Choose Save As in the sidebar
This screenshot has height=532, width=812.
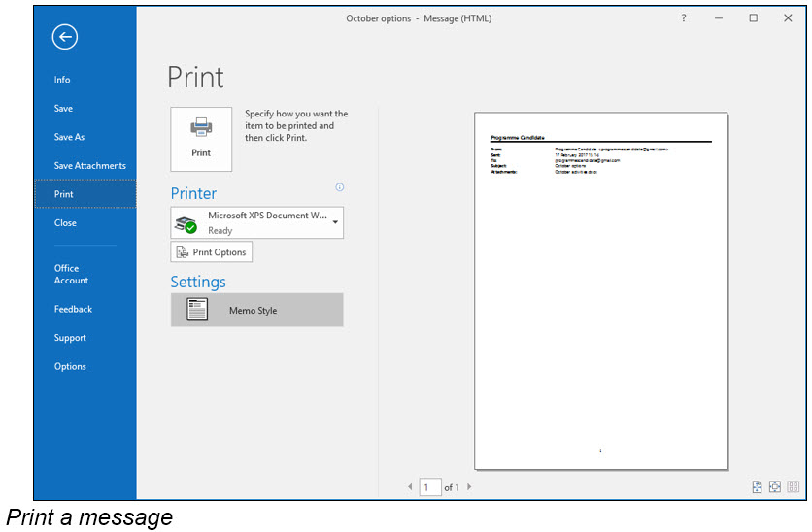coord(69,137)
